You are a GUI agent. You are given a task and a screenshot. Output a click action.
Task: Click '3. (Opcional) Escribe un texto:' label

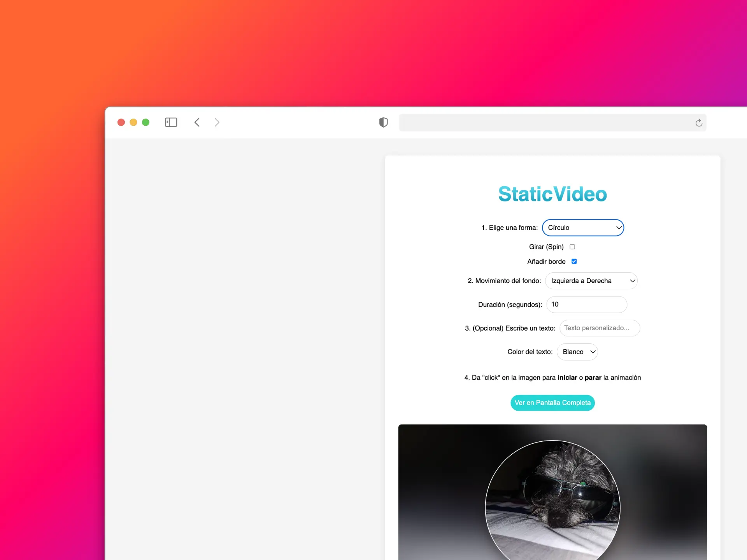(x=510, y=328)
